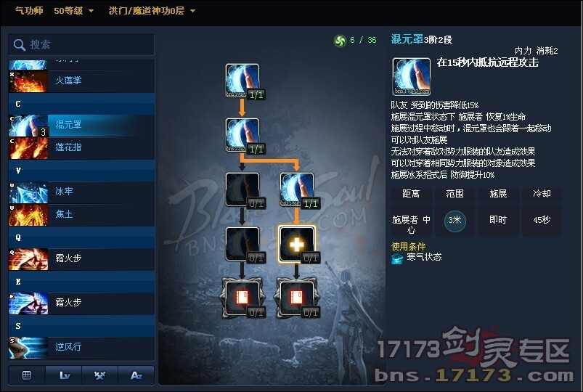
Task: Click the highlighted plus skill node
Action: point(297,244)
